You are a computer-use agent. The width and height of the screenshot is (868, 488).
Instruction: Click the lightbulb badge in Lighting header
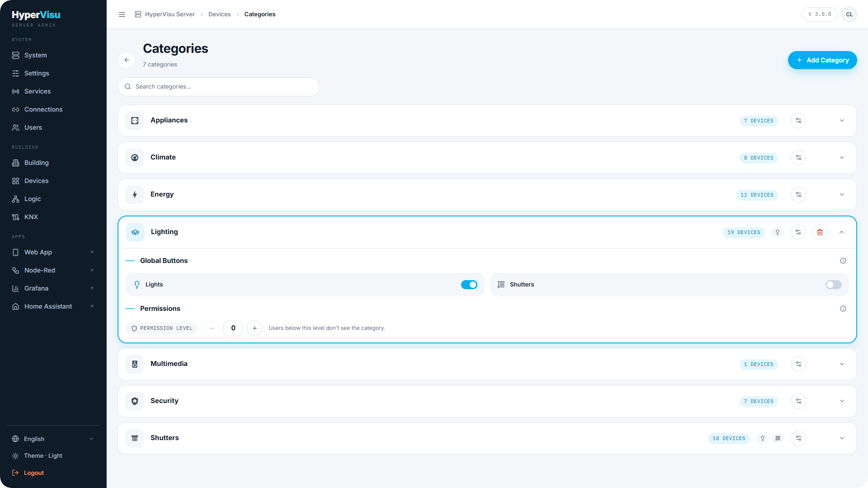[778, 232]
